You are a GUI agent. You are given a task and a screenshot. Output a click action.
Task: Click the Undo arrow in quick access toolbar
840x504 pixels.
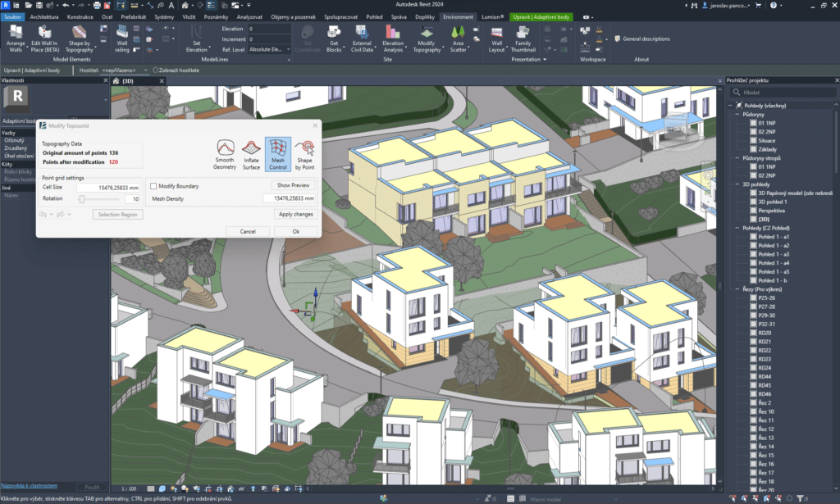(66, 6)
